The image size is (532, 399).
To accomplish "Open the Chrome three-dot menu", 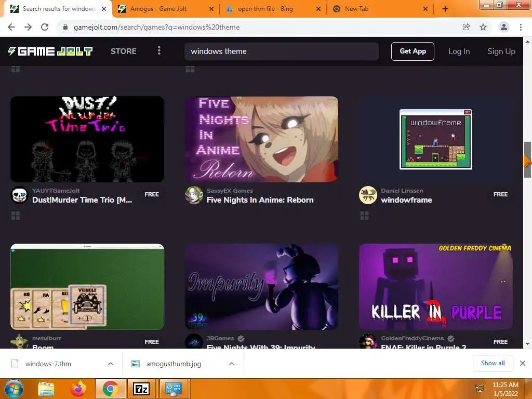I will coord(521,27).
